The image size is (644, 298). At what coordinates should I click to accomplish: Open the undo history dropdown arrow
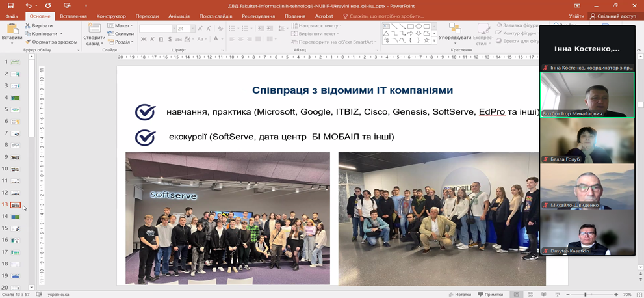point(36,6)
